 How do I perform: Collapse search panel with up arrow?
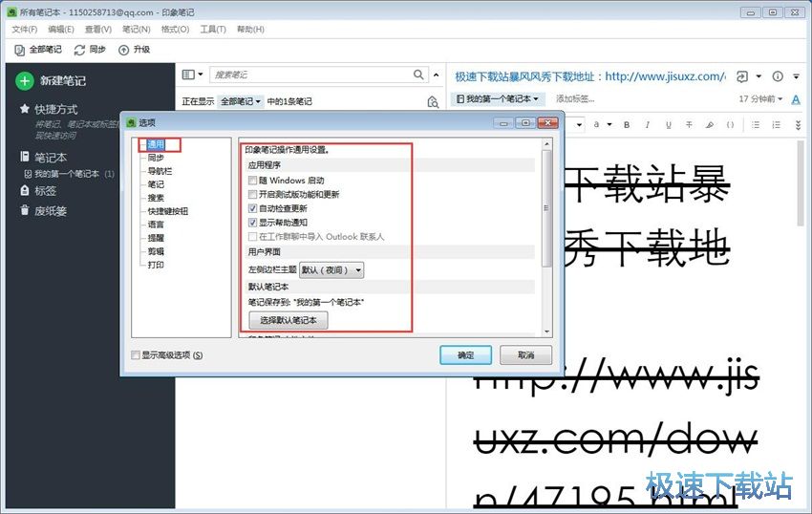436,75
